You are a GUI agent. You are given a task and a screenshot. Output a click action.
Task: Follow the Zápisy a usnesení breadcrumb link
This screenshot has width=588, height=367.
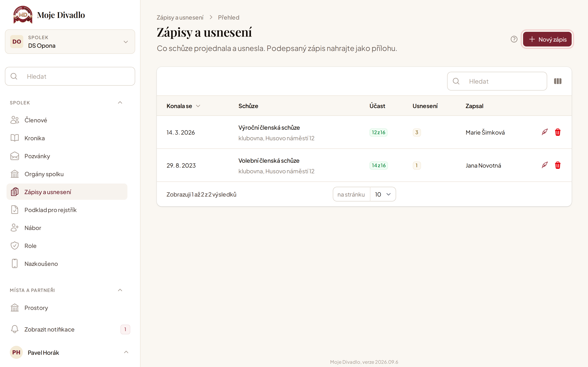tap(180, 18)
